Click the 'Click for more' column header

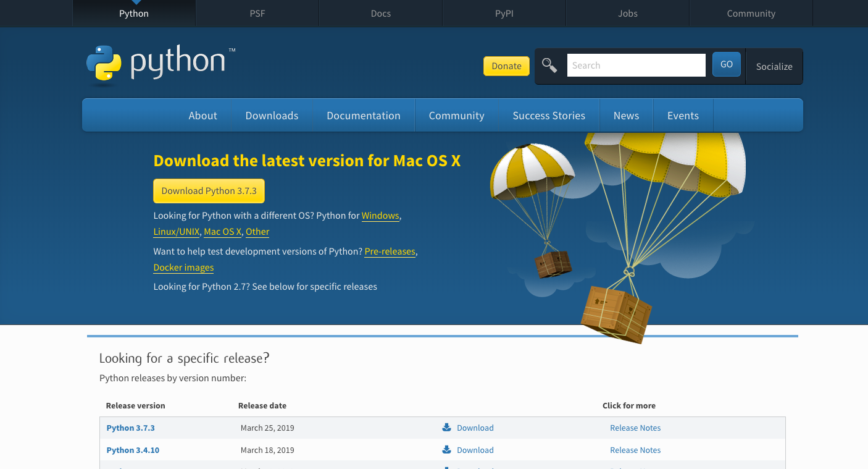point(629,406)
